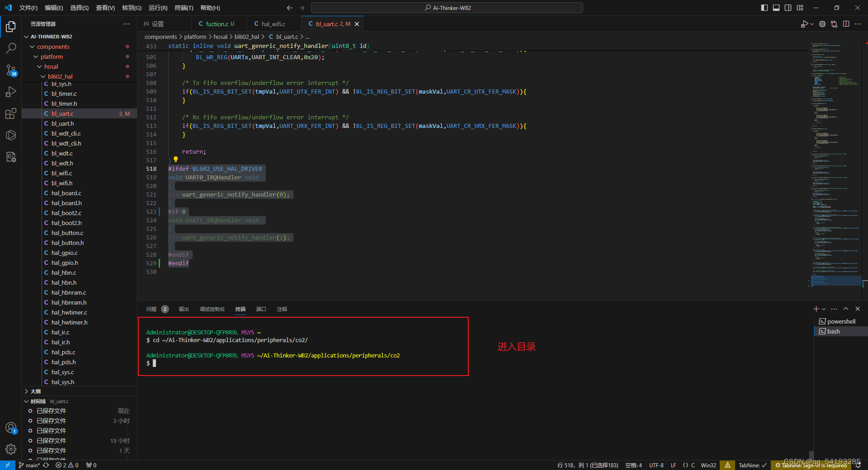Open the Search view in activity bar
868x470 pixels.
tap(11, 48)
